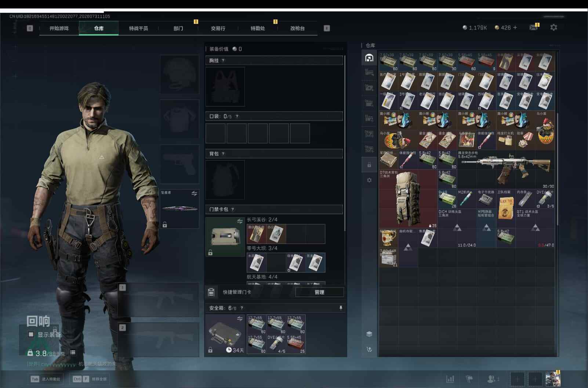This screenshot has height=388, width=588.
Task: Open the settings gear in the top bar
Action: click(x=553, y=28)
